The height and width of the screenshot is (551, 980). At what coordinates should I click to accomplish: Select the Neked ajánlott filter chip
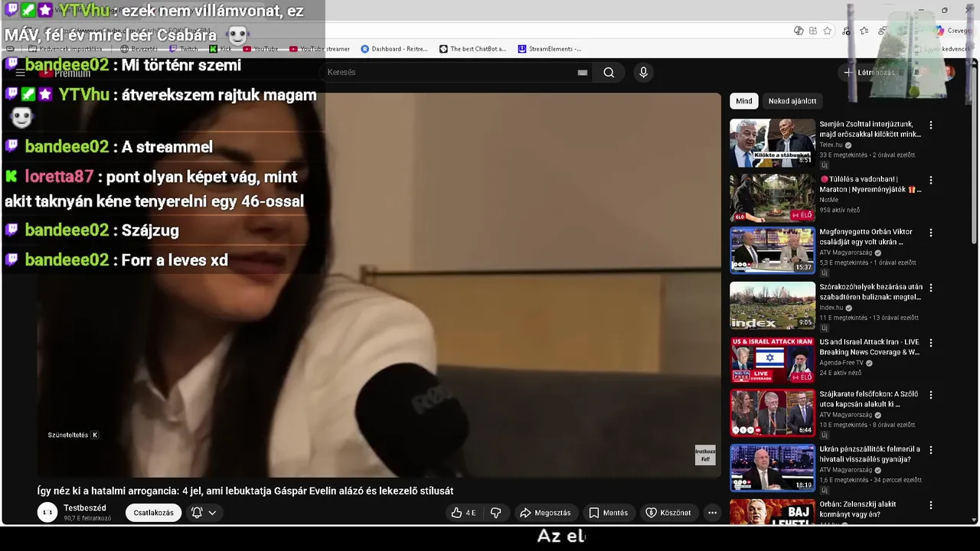coord(792,101)
